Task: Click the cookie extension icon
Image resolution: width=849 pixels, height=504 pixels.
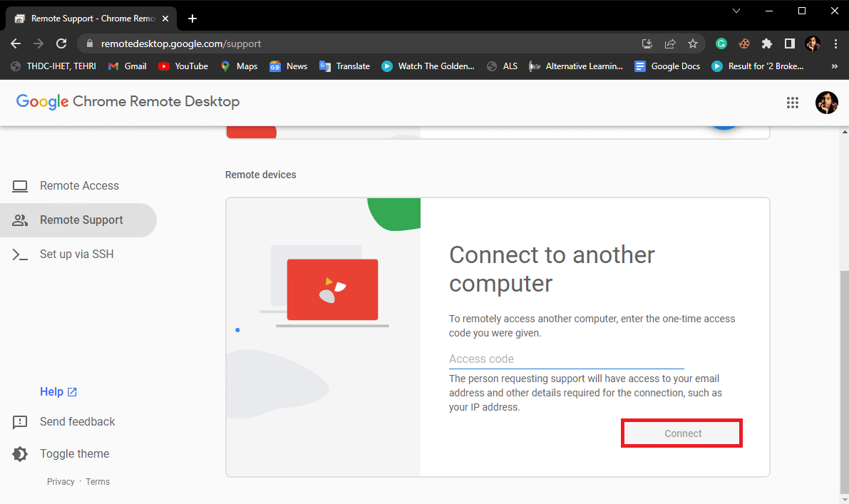Action: tap(744, 44)
